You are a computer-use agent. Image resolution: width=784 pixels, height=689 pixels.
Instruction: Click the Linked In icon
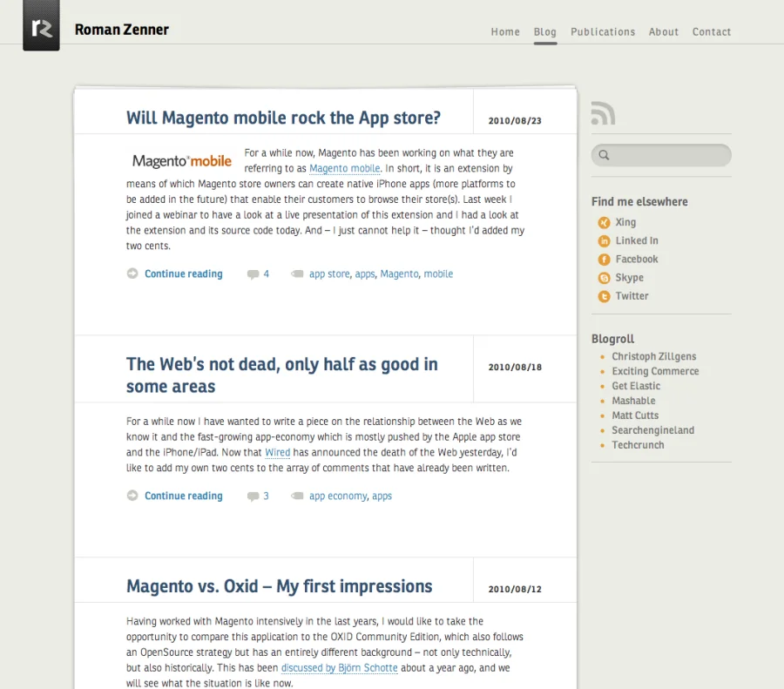[x=604, y=241]
